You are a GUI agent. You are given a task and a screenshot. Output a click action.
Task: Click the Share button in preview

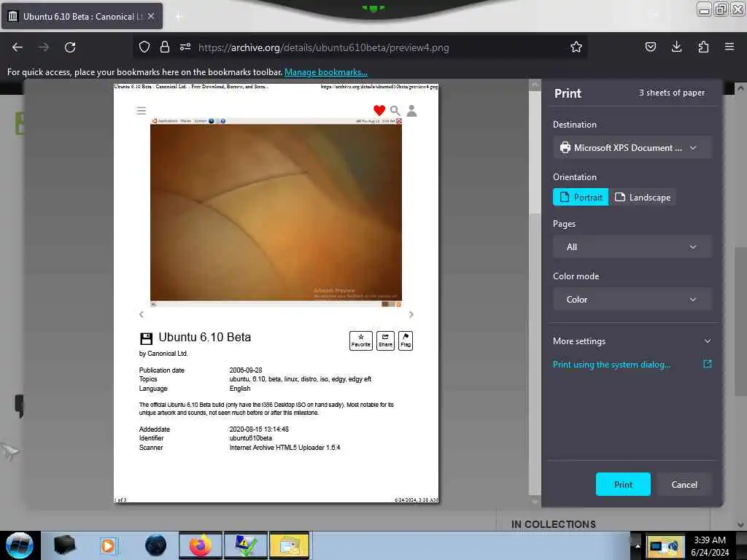click(x=385, y=341)
